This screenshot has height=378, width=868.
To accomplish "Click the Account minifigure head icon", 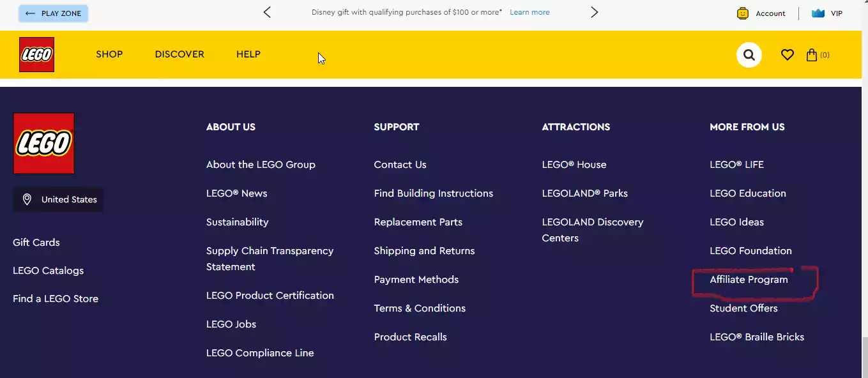I will (743, 13).
